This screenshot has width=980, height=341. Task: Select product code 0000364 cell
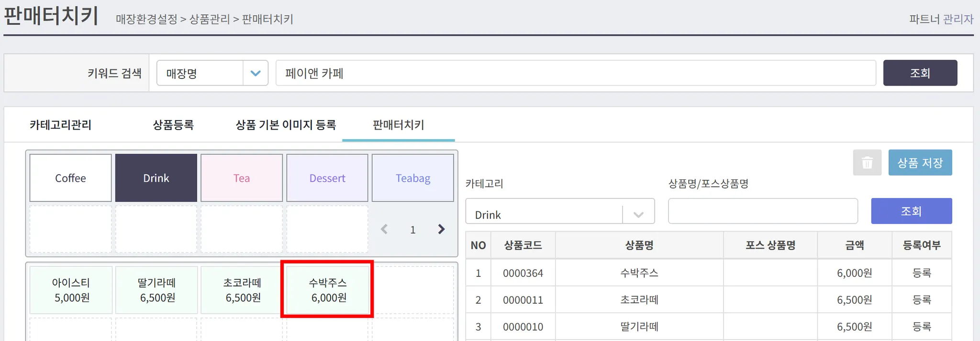523,273
